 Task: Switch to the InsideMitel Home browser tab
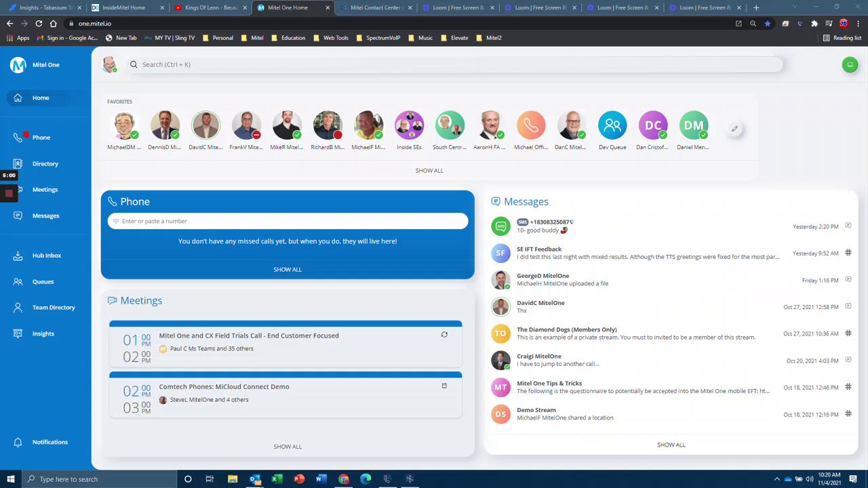[126, 7]
